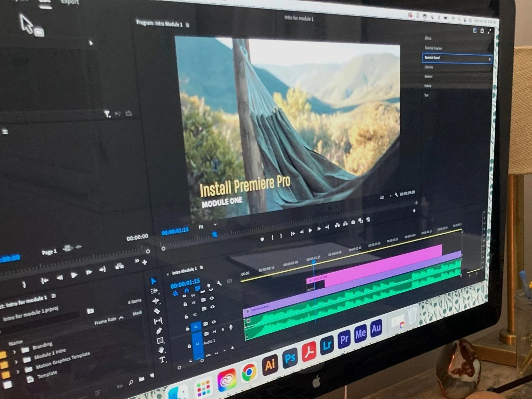Toggle V2 track output eye

213,307
